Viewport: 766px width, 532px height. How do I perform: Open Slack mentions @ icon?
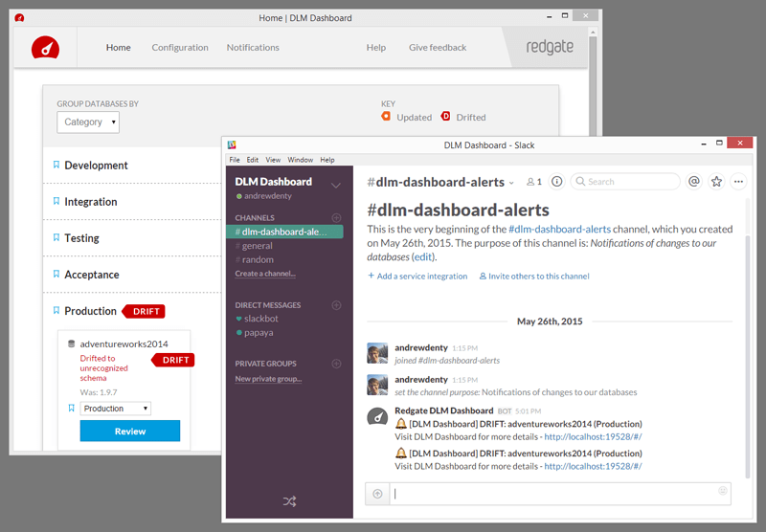pyautogui.click(x=693, y=182)
